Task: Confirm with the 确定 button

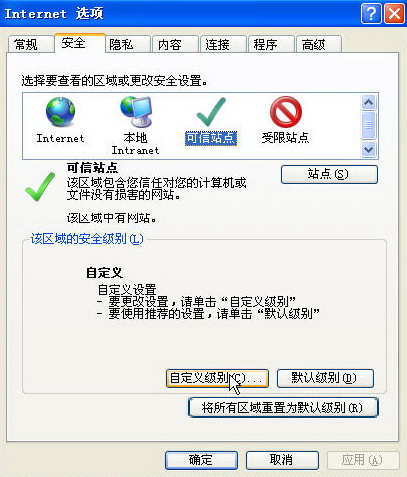Action: point(201,460)
